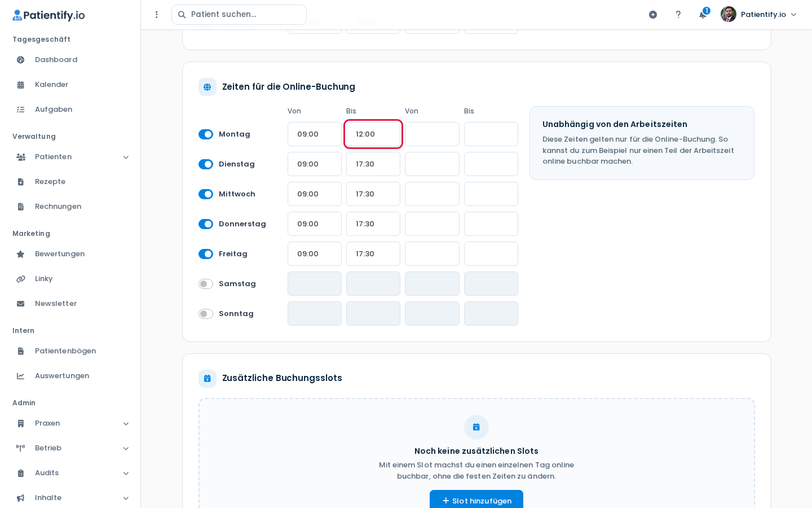Image resolution: width=812 pixels, height=508 pixels.
Task: Open the Rechnungen invoice icon
Action: click(x=21, y=207)
